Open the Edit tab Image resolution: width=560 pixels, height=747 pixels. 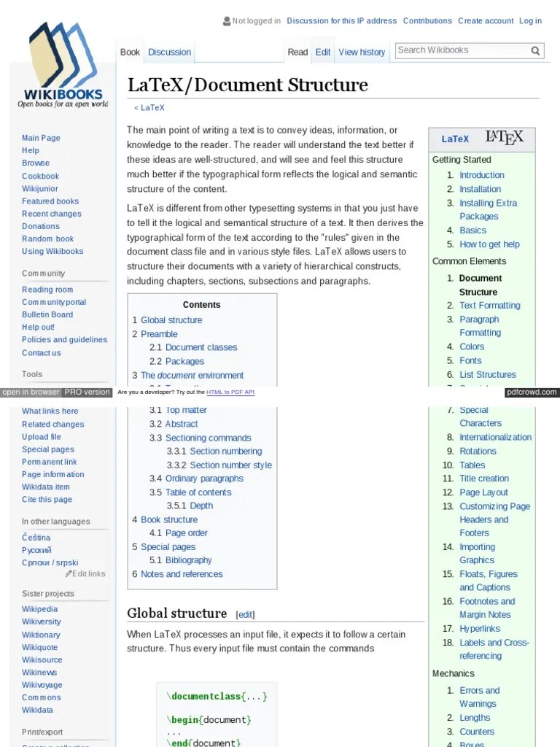point(323,52)
